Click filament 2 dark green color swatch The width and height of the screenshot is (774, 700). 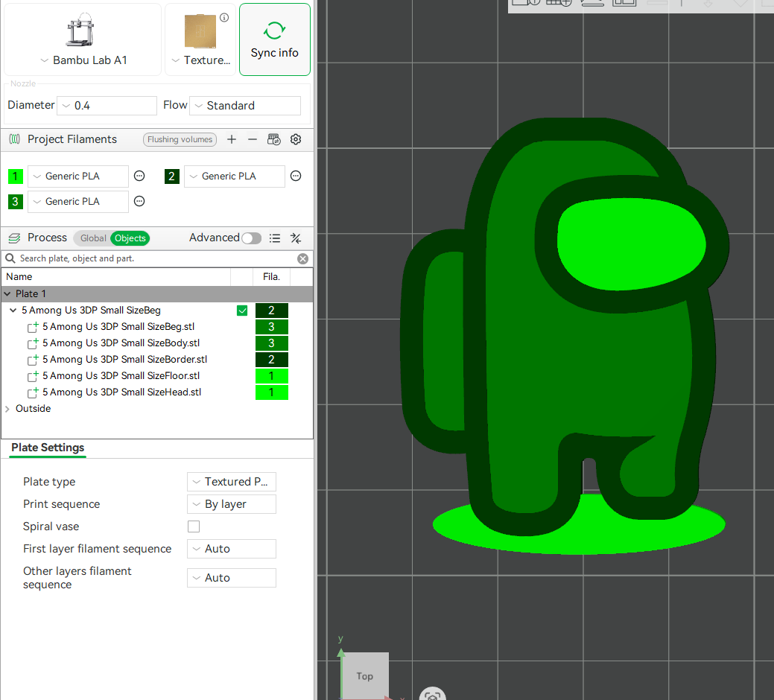[x=172, y=176]
